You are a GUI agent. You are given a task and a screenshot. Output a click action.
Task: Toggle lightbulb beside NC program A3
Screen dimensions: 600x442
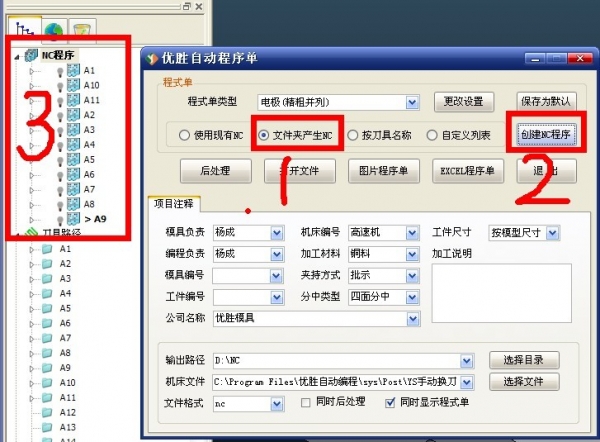[60, 131]
